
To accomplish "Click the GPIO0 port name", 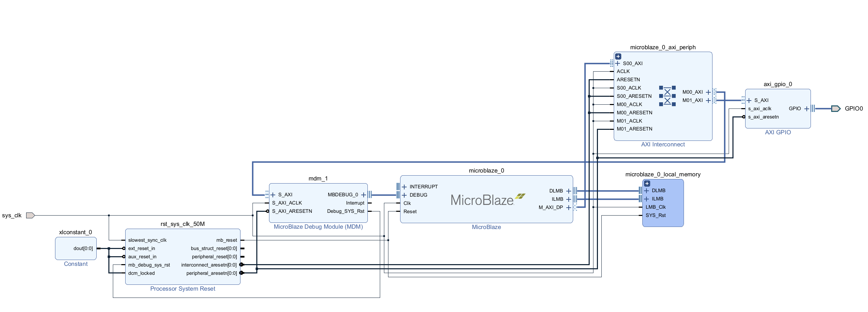I will click(854, 109).
